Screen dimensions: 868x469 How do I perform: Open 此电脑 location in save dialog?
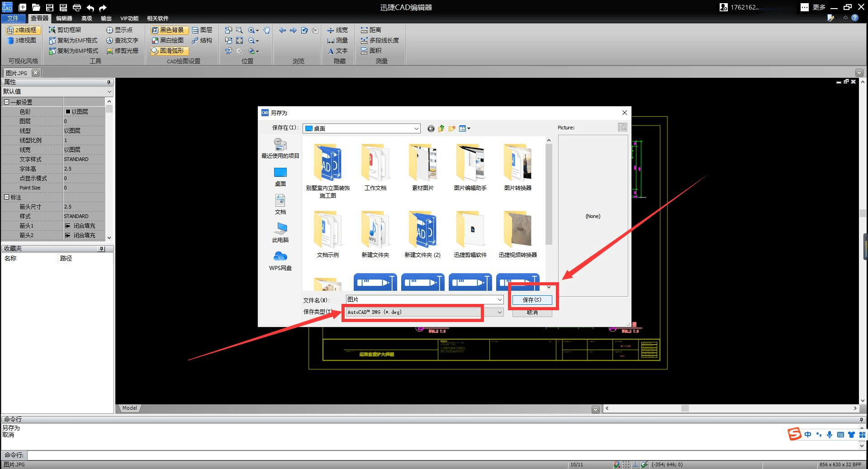280,233
